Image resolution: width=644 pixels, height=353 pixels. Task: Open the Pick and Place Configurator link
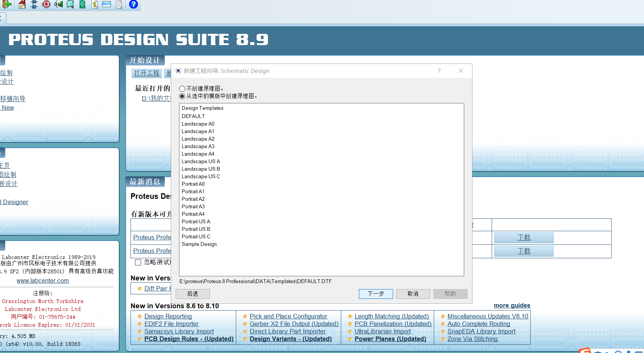[289, 316]
